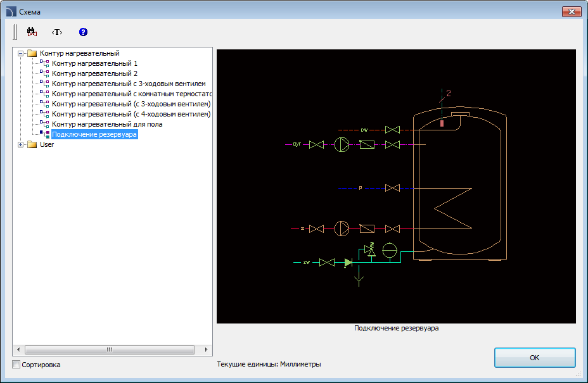The height and width of the screenshot is (383, 588).
Task: Click the User folder label
Action: point(47,144)
